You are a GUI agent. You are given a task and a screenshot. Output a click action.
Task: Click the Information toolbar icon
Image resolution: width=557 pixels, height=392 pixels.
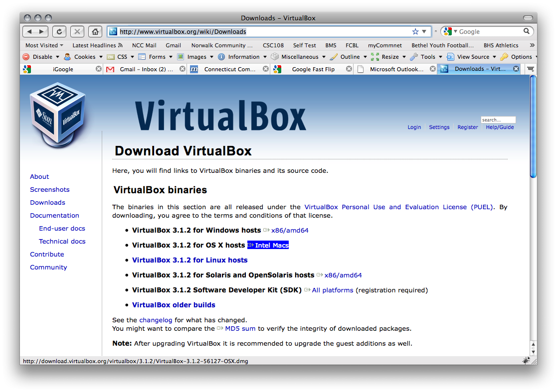tap(221, 57)
